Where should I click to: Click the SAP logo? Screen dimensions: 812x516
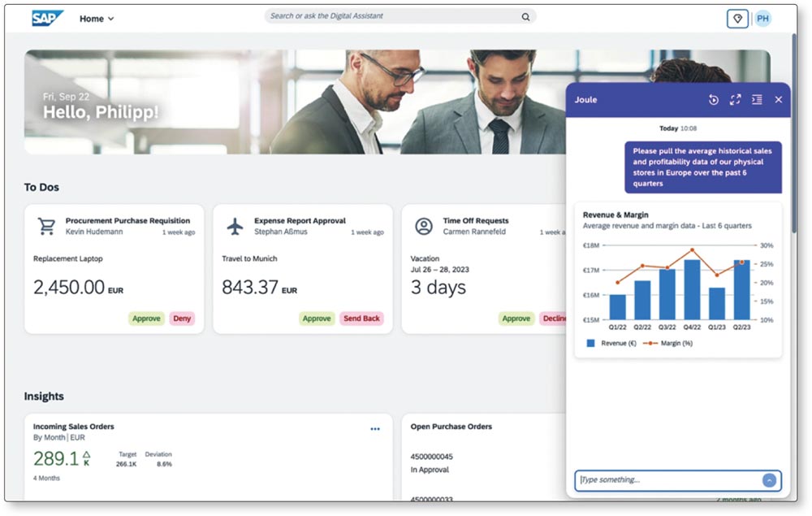click(x=48, y=18)
